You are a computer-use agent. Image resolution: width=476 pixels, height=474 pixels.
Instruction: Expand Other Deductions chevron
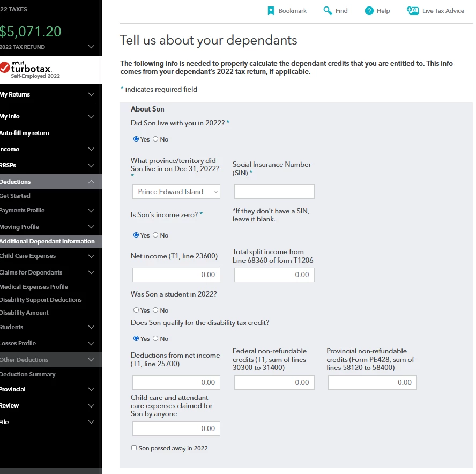(x=91, y=360)
